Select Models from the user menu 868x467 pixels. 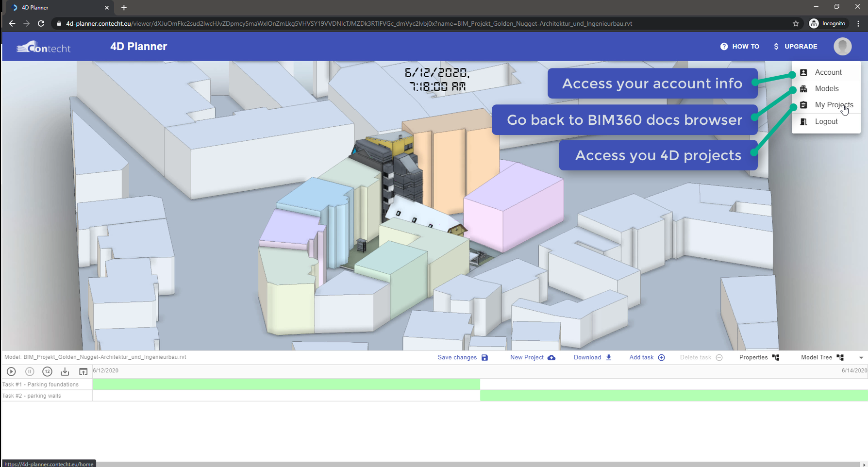pos(826,89)
